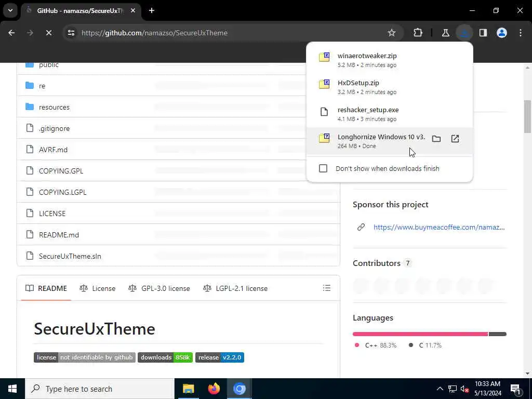Open the profile avatar icon
532x399 pixels.
point(502,33)
